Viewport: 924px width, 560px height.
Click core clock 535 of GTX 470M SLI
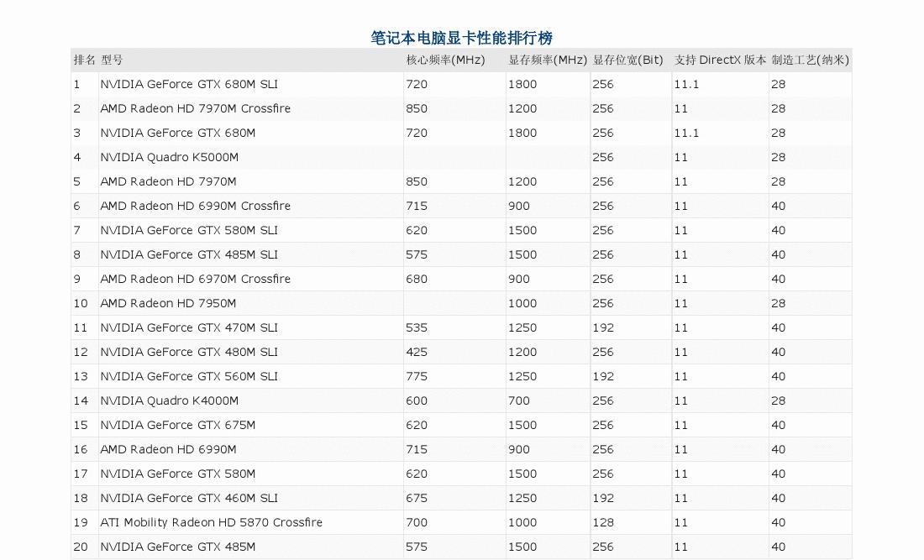coord(417,327)
